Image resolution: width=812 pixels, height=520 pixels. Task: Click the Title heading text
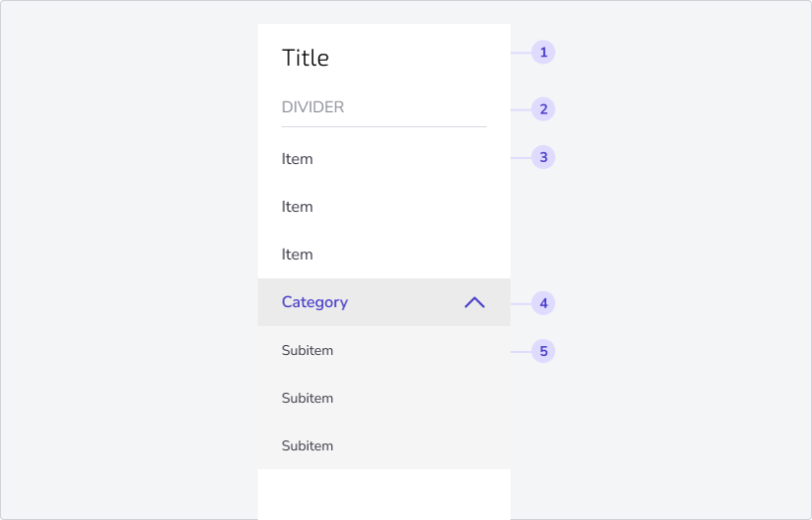(x=305, y=58)
